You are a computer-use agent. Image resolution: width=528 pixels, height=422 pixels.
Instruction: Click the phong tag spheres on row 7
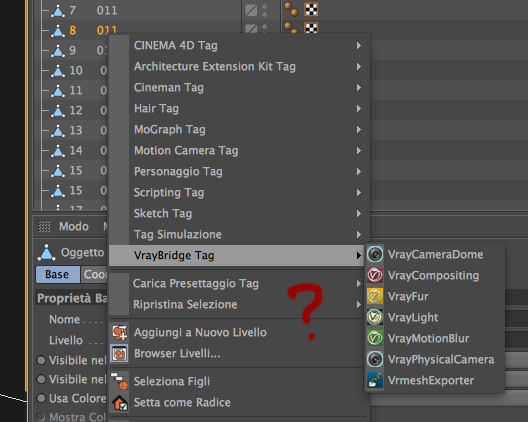click(x=291, y=9)
